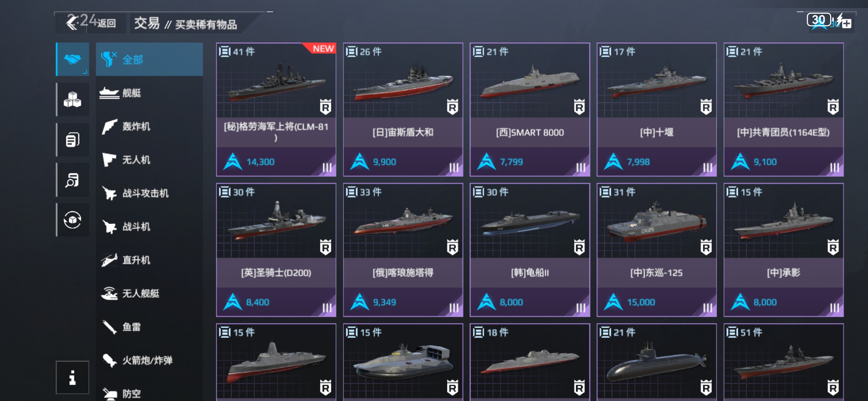
Task: Open the rotating cube sidebar icon
Action: [x=73, y=220]
